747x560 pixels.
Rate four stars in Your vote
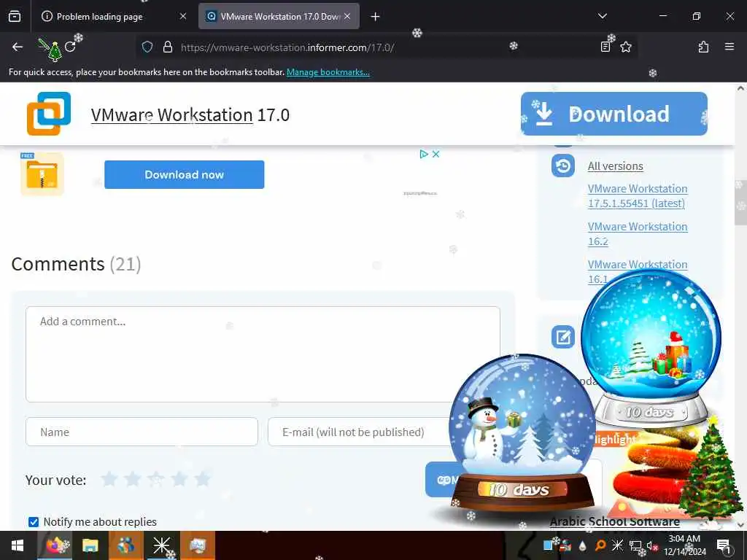tap(179, 479)
